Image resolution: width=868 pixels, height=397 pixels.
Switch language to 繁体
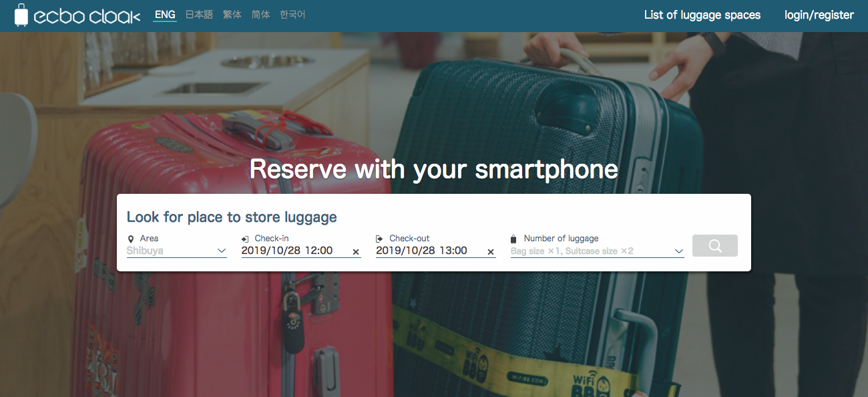[232, 14]
